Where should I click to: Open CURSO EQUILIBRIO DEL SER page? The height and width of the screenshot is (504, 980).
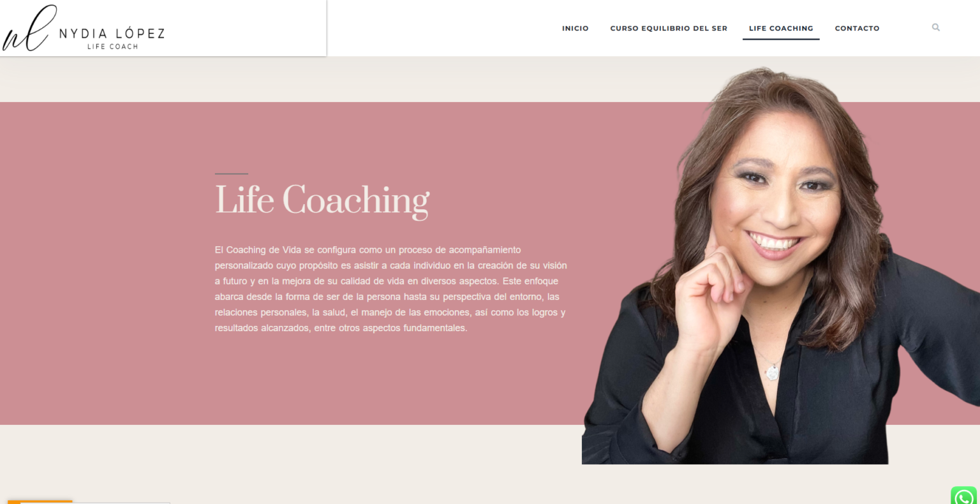coord(669,28)
